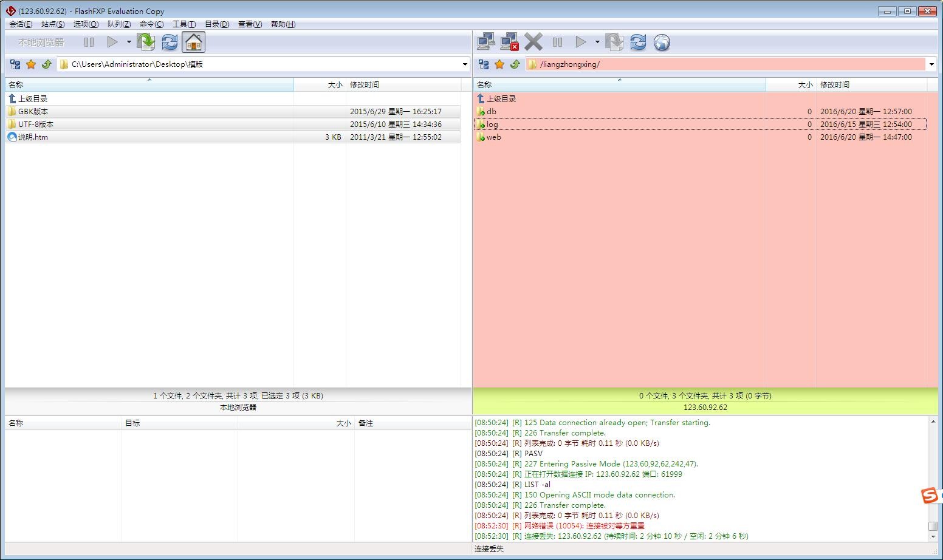Open the dropdown arrow next to local play button
This screenshot has height=560, width=943.
coord(129,42)
